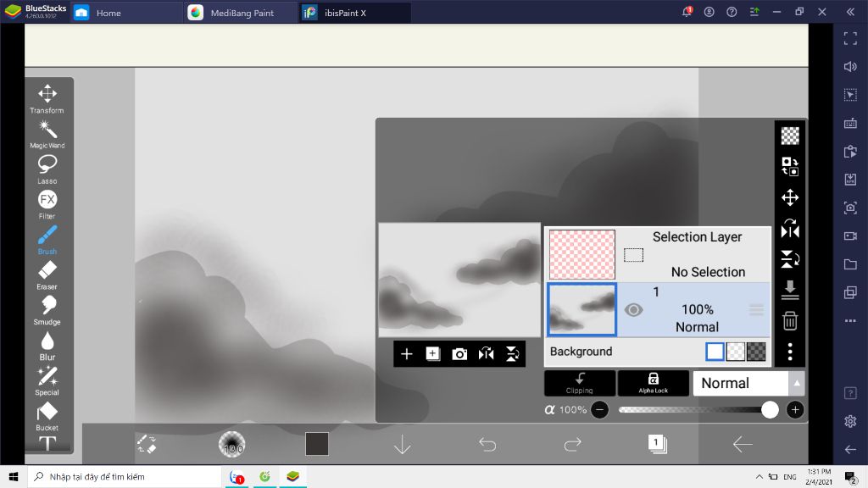868x488 pixels.
Task: Select layer 1 thumbnail
Action: pyautogui.click(x=581, y=310)
